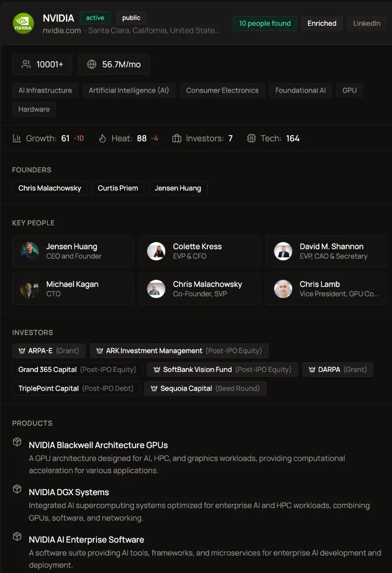
Task: Select the Growth bar chart icon
Action: pyautogui.click(x=17, y=138)
